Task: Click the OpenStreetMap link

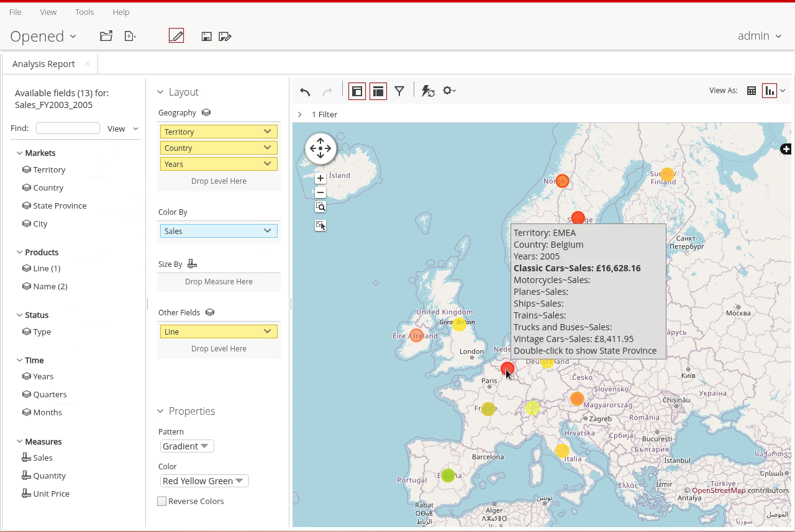Action: tap(718, 490)
